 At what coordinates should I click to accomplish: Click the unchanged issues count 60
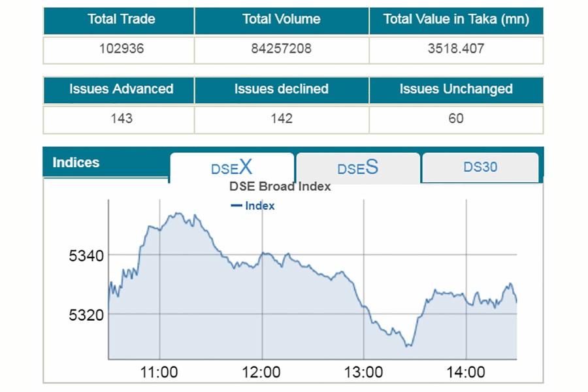point(456,118)
